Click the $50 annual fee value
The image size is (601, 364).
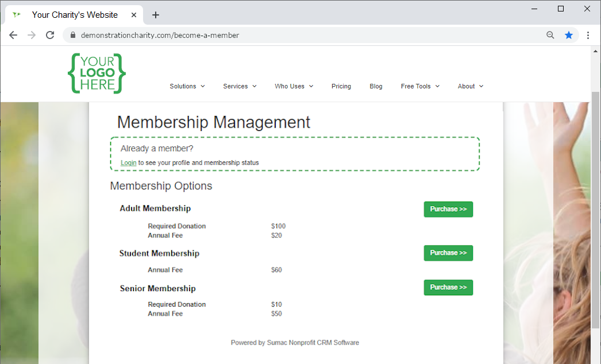[276, 313]
